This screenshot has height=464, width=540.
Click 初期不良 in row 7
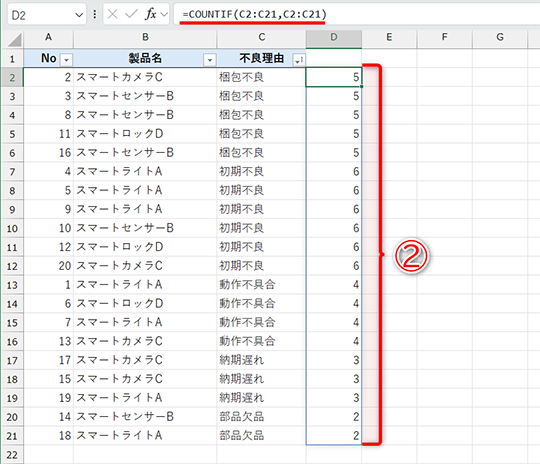point(242,172)
